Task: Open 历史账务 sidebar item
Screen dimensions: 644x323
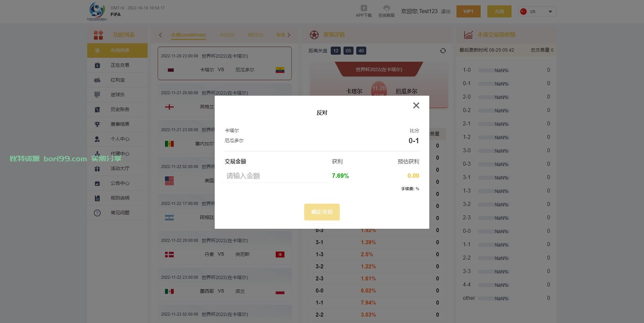Action: click(117, 109)
